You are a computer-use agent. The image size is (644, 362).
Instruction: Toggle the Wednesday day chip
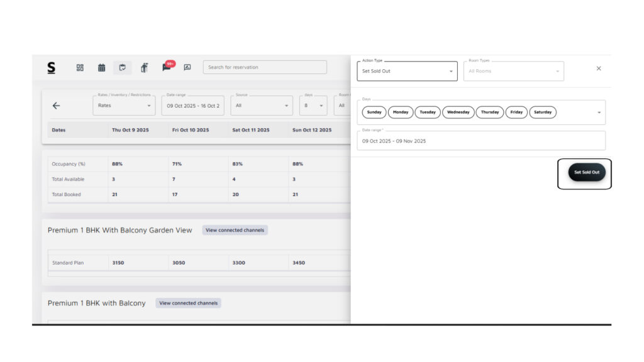pyautogui.click(x=458, y=112)
